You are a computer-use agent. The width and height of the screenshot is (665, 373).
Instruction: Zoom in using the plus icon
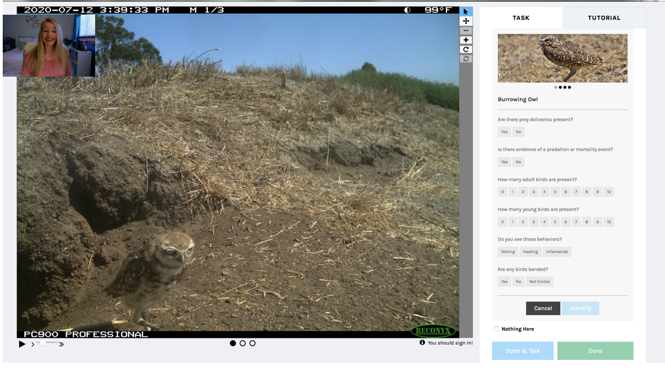coord(466,40)
